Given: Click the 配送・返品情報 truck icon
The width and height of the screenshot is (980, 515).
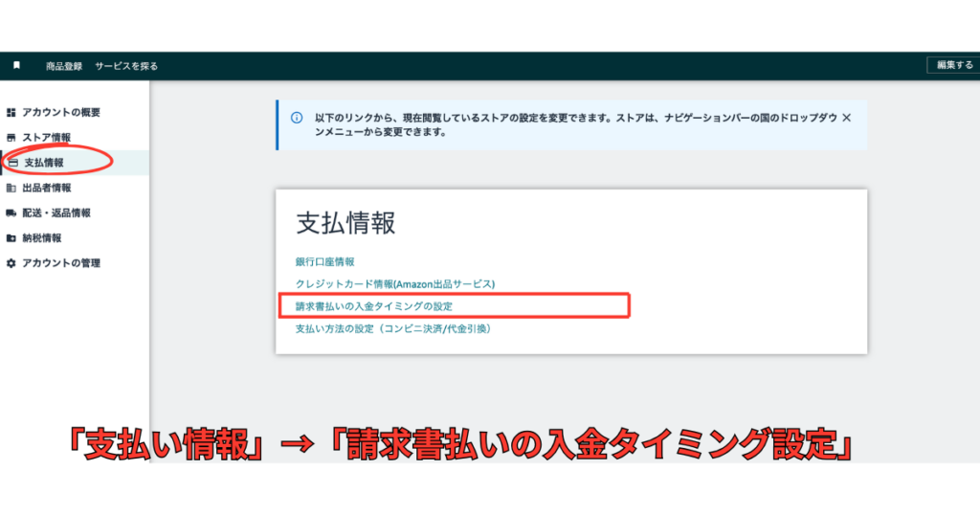Looking at the screenshot, I should click(11, 213).
